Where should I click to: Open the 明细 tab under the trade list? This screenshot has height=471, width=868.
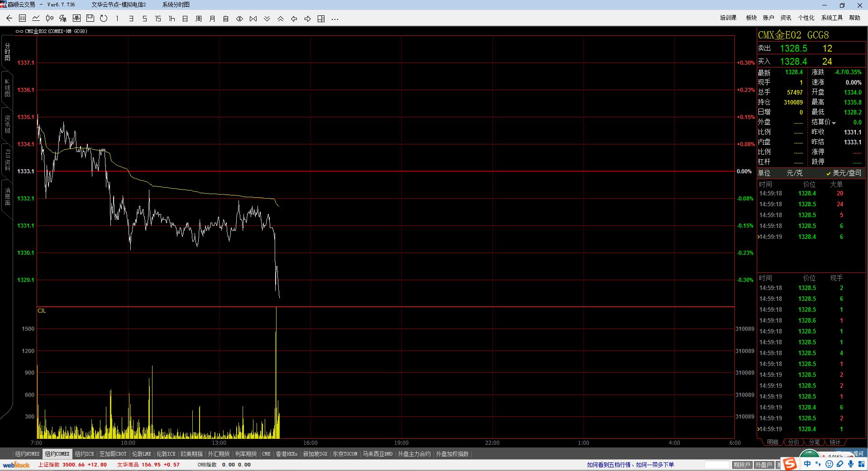point(773,442)
